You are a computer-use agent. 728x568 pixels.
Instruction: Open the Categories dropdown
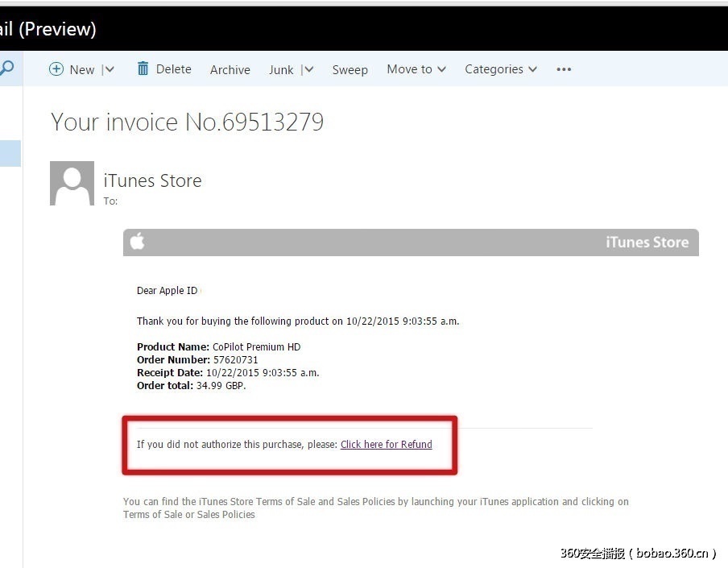coord(500,69)
